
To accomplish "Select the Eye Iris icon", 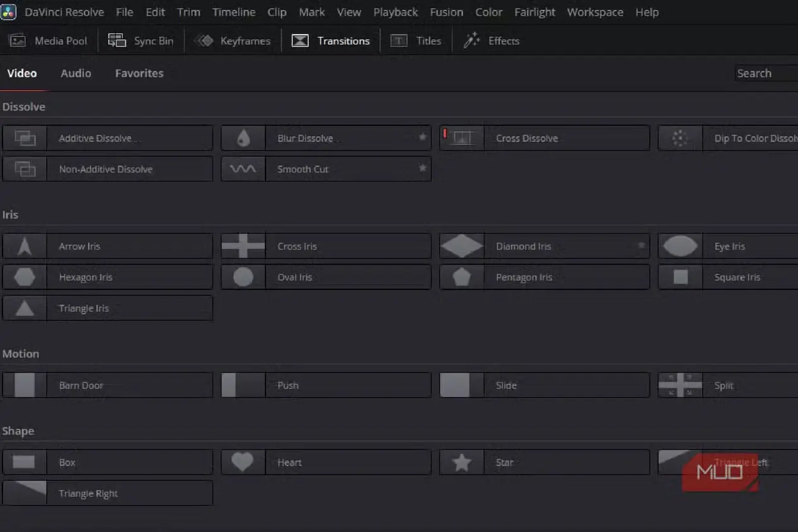I will pyautogui.click(x=680, y=246).
